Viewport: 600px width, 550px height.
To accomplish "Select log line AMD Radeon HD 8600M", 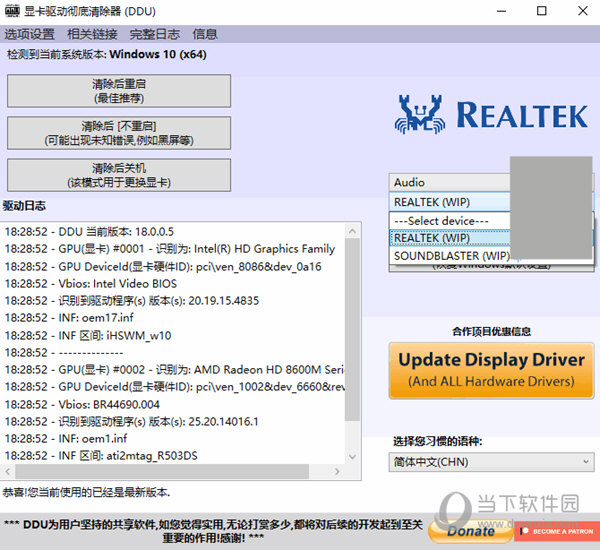I will [174, 370].
